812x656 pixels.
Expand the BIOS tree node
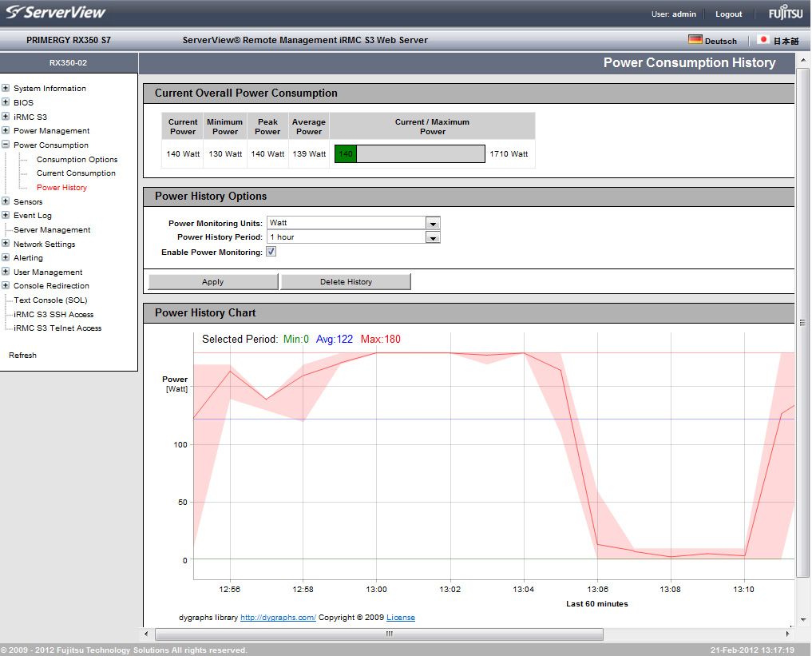(x=6, y=102)
